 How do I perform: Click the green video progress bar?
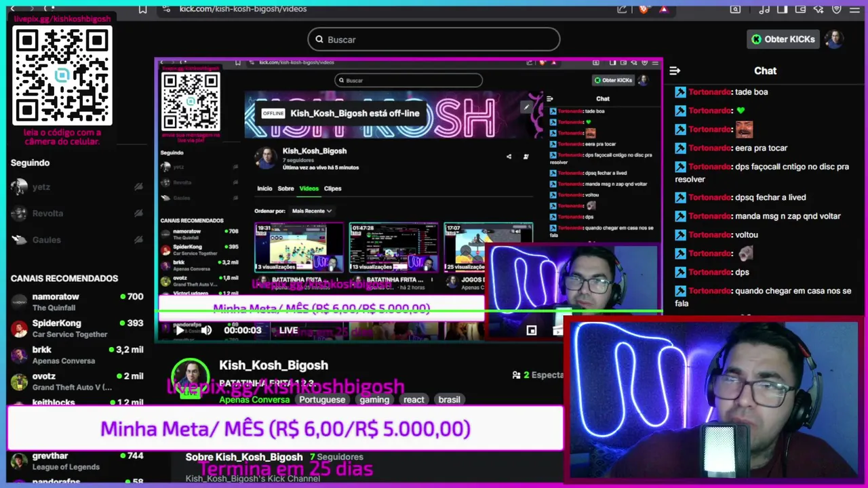[410, 312]
